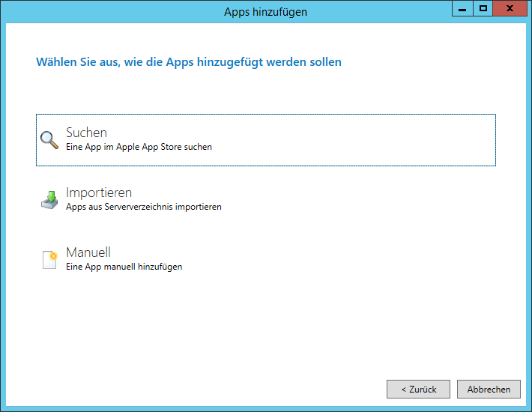Maximize the Apps hinzufügen window

[483, 8]
